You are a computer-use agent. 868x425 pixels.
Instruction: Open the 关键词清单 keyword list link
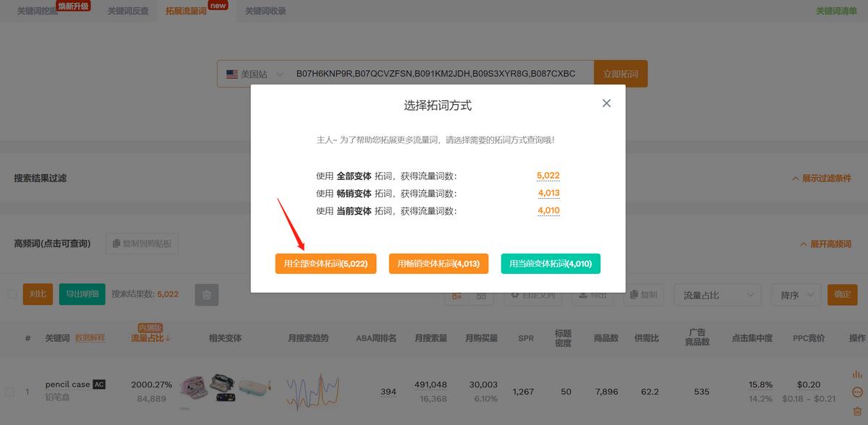[x=838, y=11]
